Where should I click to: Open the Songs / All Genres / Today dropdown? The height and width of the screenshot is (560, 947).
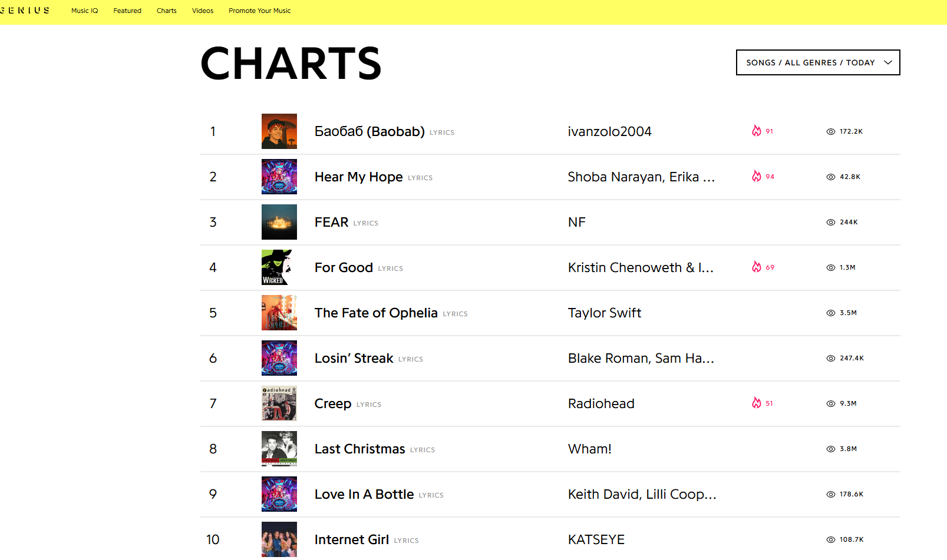point(810,62)
